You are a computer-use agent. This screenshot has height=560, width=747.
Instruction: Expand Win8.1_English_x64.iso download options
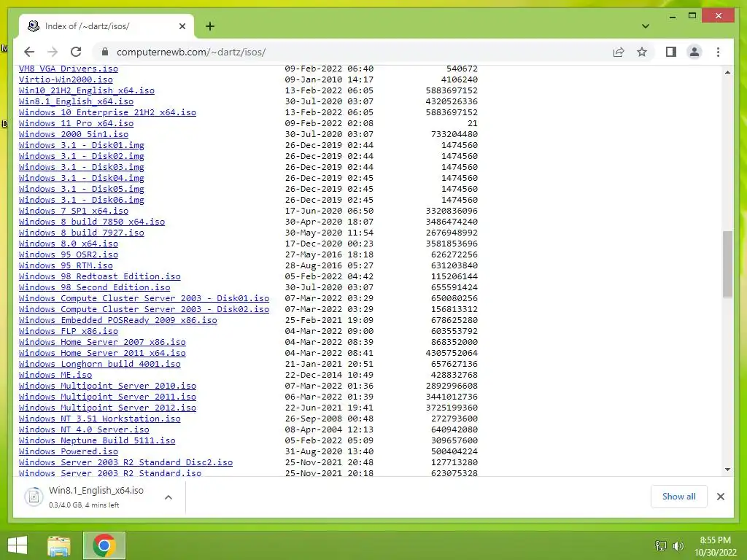point(169,497)
